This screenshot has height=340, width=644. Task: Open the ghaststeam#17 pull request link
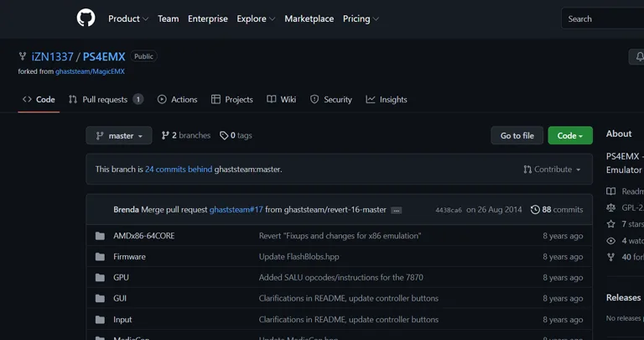point(236,210)
